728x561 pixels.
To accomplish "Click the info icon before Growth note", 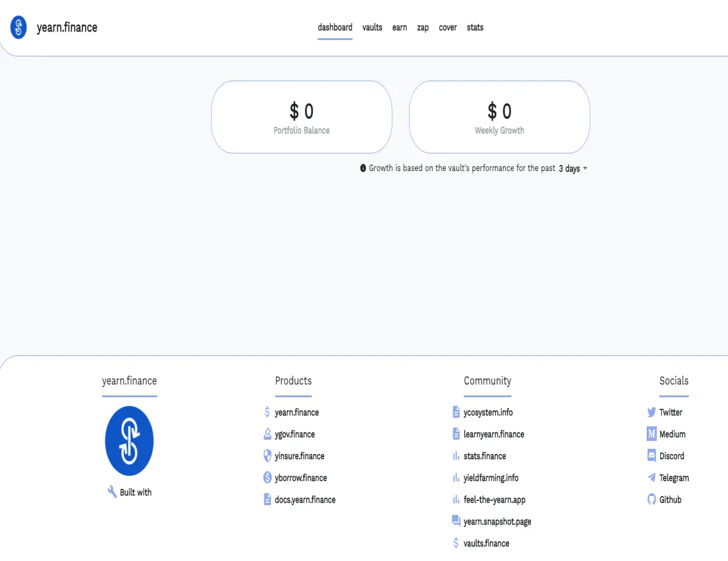I will 363,168.
